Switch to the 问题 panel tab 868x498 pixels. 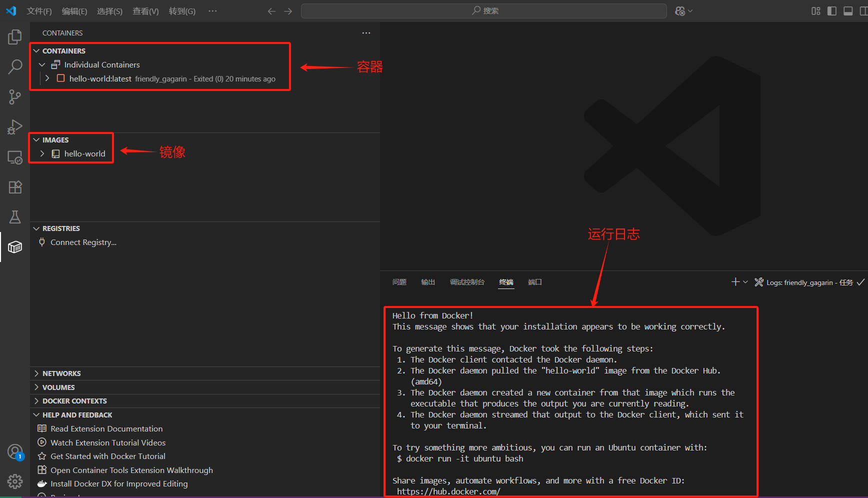click(399, 282)
